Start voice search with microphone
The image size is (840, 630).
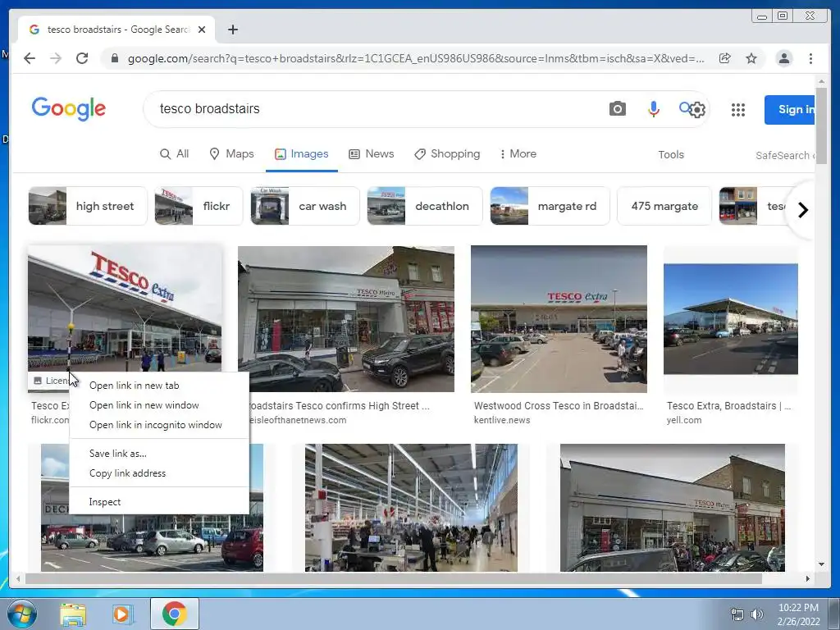pyautogui.click(x=654, y=109)
